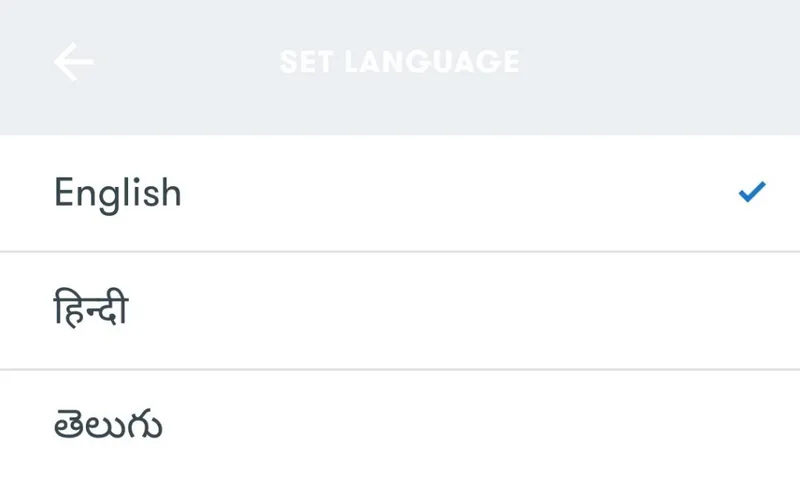Image resolution: width=800 pixels, height=502 pixels.
Task: Click the letter E in English
Action: [64, 192]
